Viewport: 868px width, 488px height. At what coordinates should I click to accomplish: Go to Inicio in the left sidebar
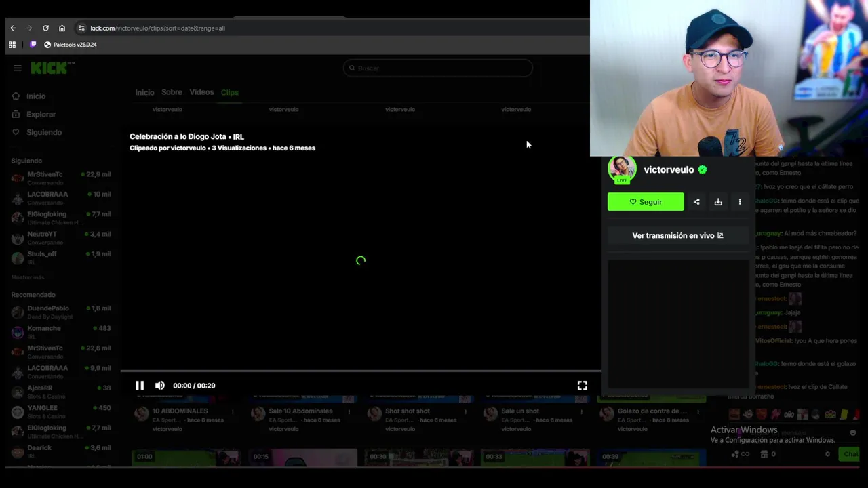28,96
